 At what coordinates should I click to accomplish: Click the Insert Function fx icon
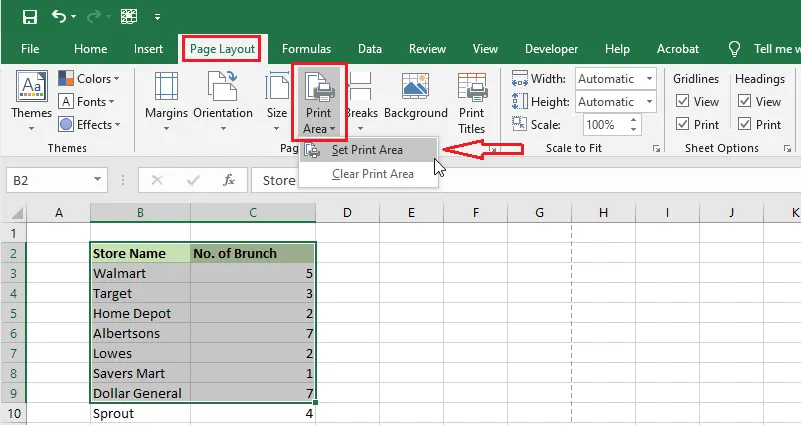pyautogui.click(x=229, y=180)
